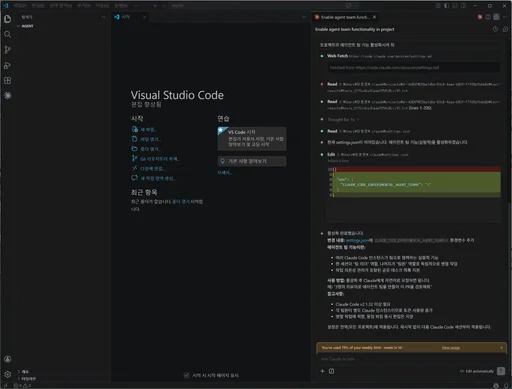Click the settings.json link in Claude's summary
512x389 pixels.
tap(357, 240)
